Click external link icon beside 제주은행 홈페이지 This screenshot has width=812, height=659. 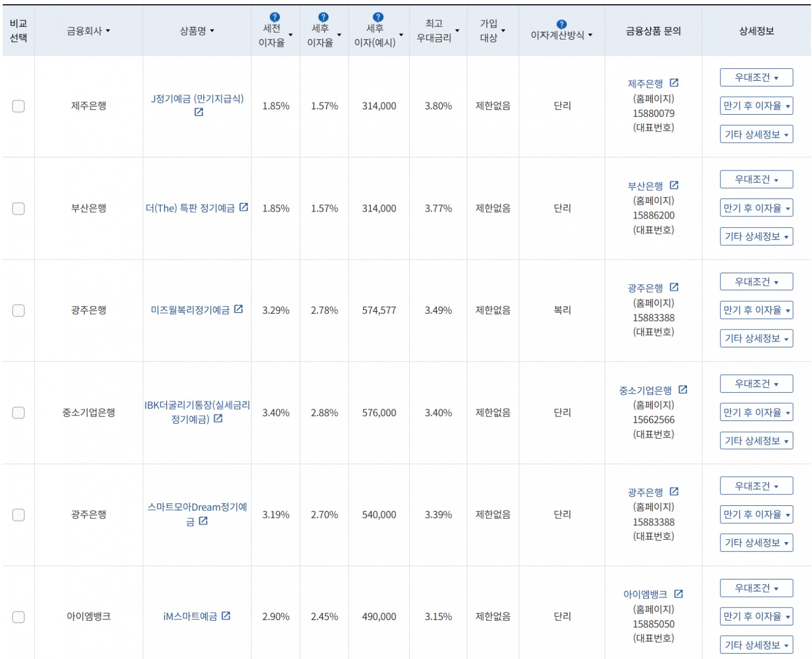674,83
